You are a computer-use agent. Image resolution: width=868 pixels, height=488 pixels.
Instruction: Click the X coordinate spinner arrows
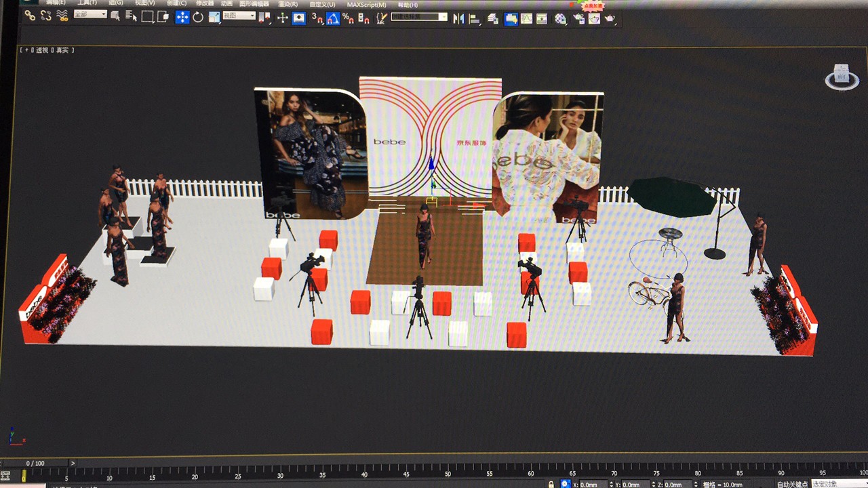tap(612, 484)
